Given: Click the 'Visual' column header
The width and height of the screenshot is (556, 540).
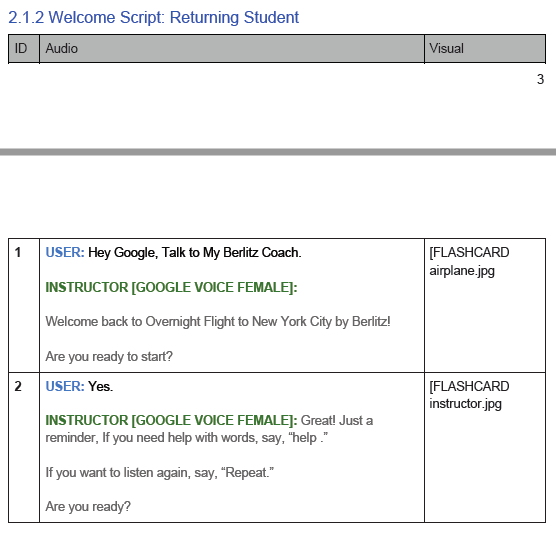Looking at the screenshot, I should click(x=485, y=49).
